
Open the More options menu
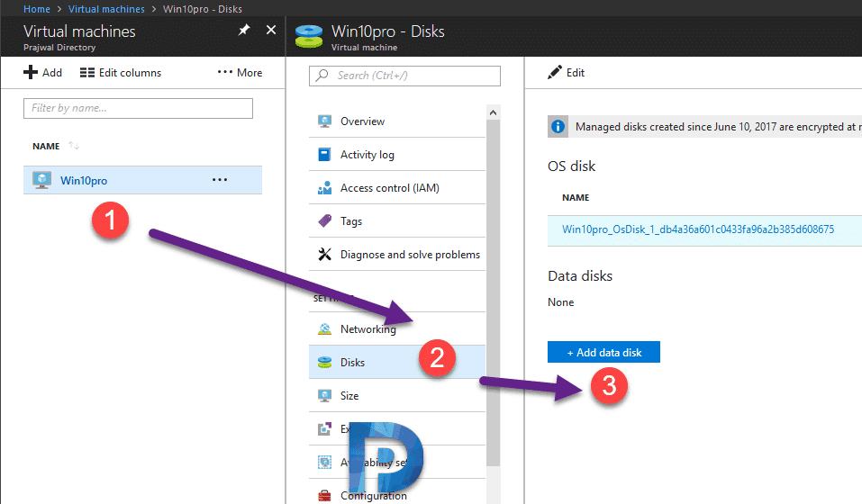pos(240,73)
